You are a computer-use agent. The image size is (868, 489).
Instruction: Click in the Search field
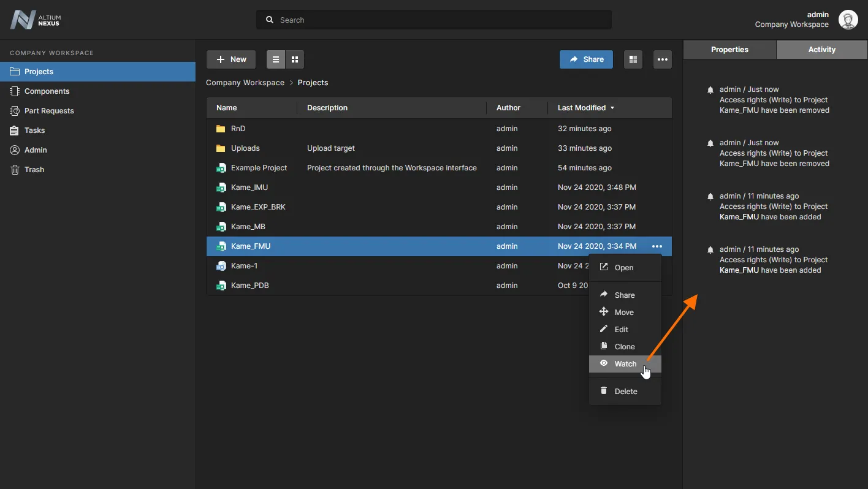point(434,20)
